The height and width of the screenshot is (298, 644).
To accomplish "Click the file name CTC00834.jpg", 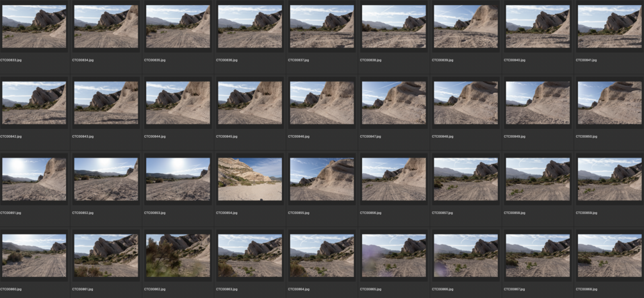I will click(83, 60).
